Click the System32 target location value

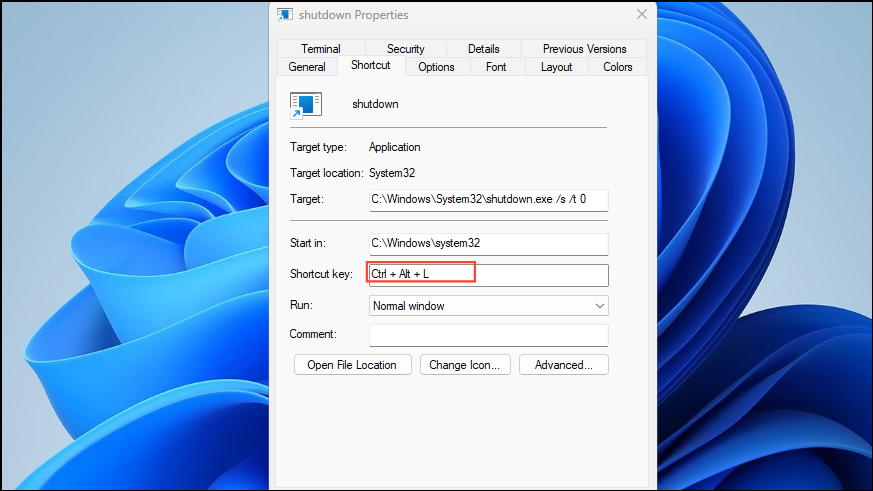click(392, 173)
